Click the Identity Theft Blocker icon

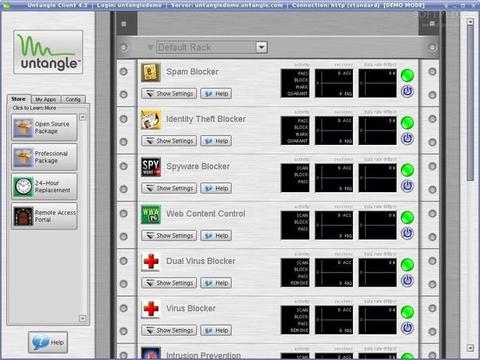point(151,120)
